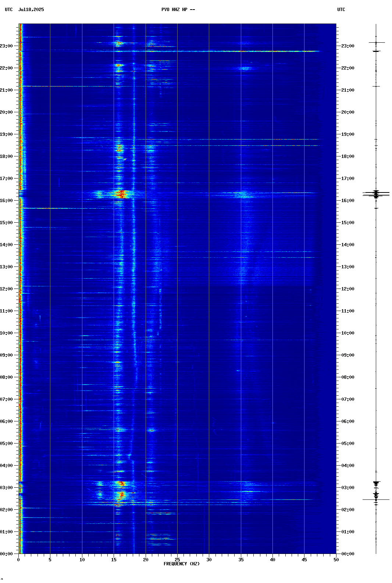
Task: Click the seismogram spike near 02:30
Action: (x=376, y=499)
